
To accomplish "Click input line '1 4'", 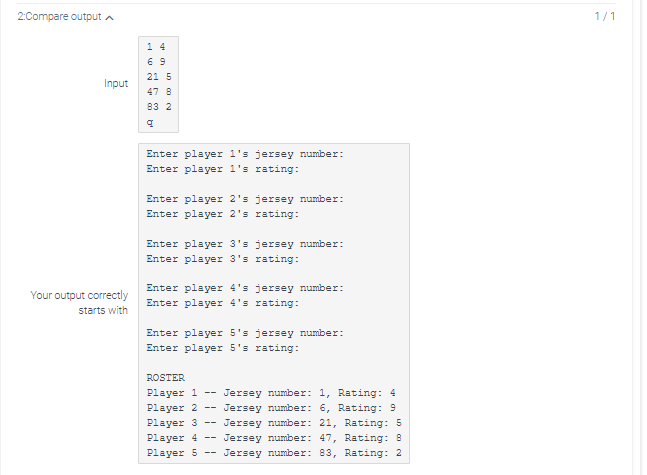I will coord(156,47).
